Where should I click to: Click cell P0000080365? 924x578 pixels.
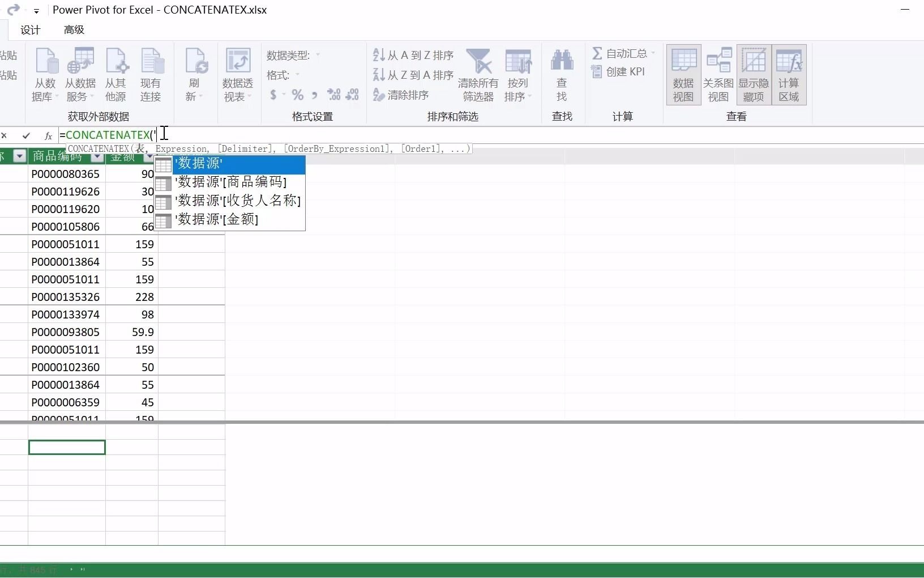[x=67, y=174]
